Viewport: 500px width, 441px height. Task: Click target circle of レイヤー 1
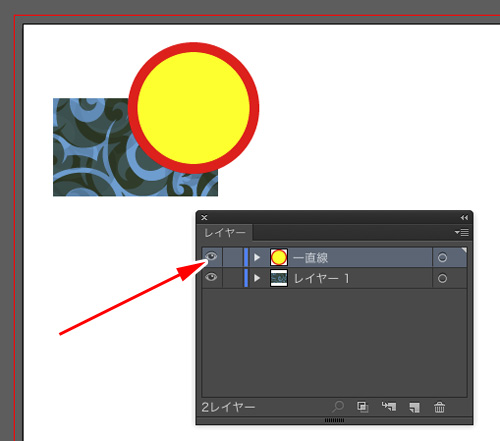tap(442, 278)
